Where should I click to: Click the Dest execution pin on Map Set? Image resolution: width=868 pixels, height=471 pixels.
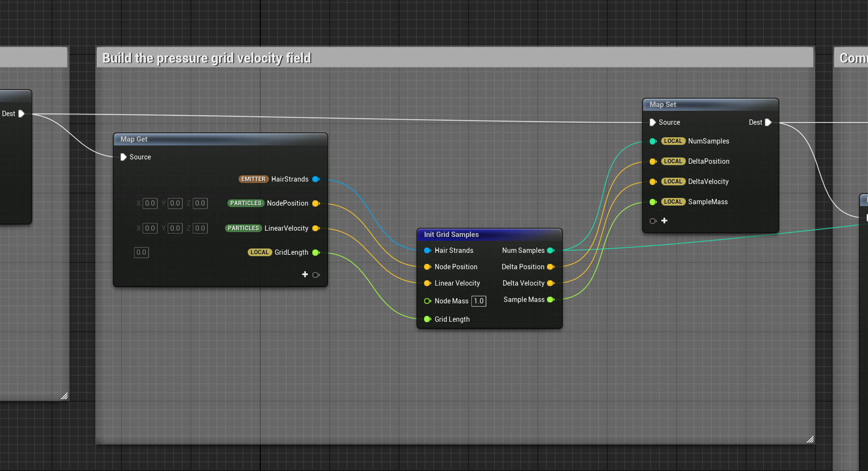[768, 122]
